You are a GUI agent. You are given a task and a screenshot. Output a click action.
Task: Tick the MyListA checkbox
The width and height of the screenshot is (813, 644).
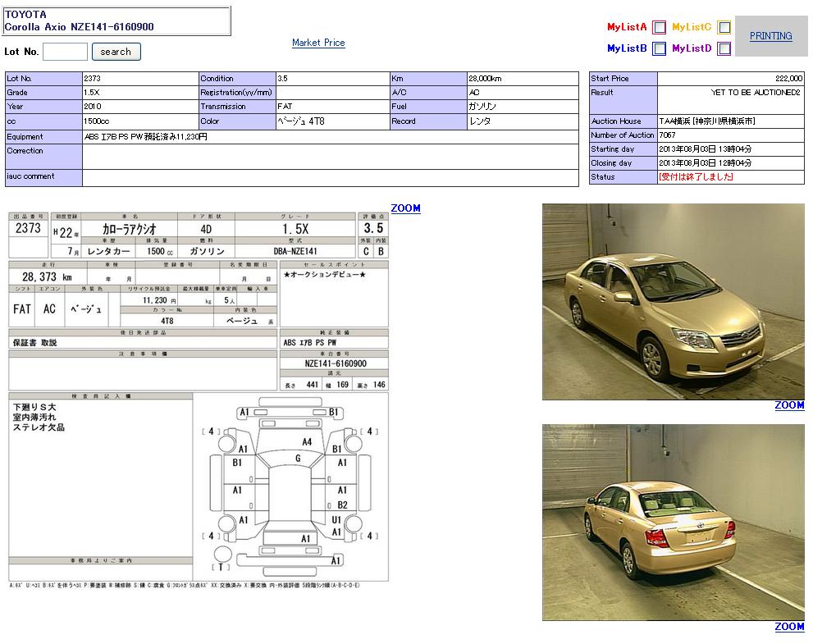pos(659,27)
